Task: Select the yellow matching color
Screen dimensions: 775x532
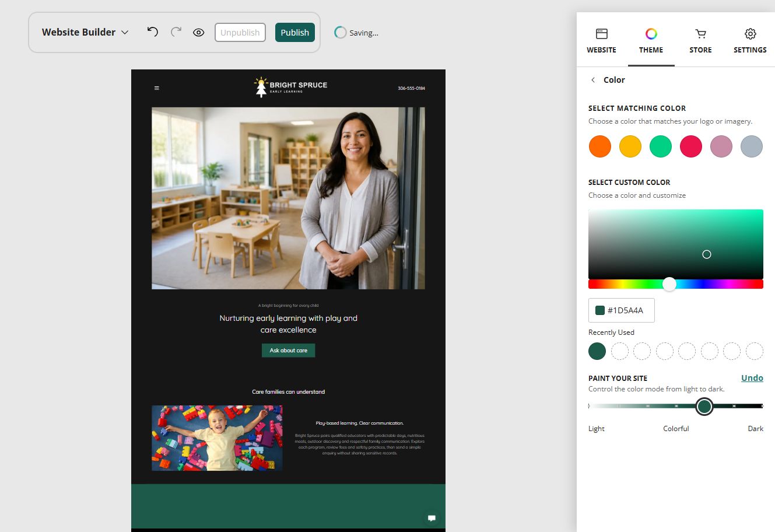Action: [630, 146]
